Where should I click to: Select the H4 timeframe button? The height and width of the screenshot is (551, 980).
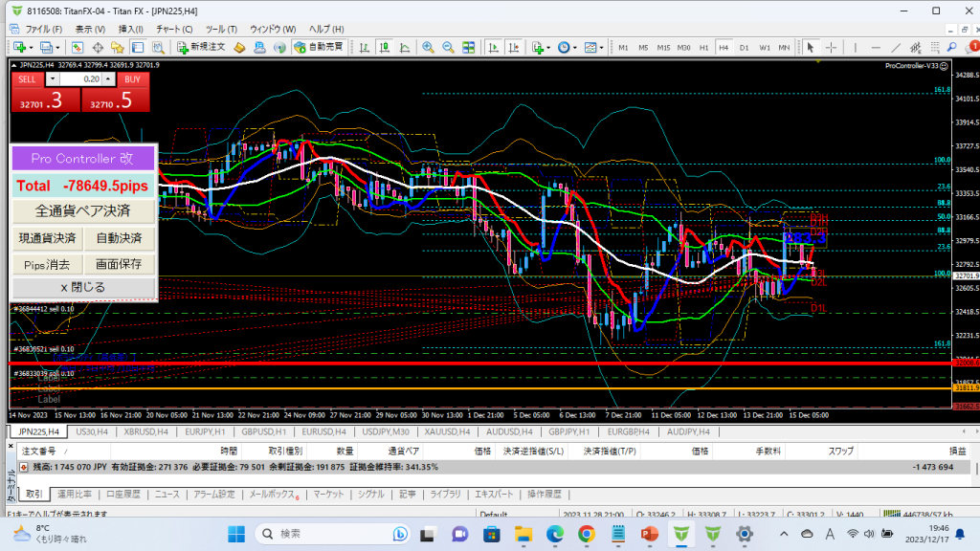[x=724, y=47]
